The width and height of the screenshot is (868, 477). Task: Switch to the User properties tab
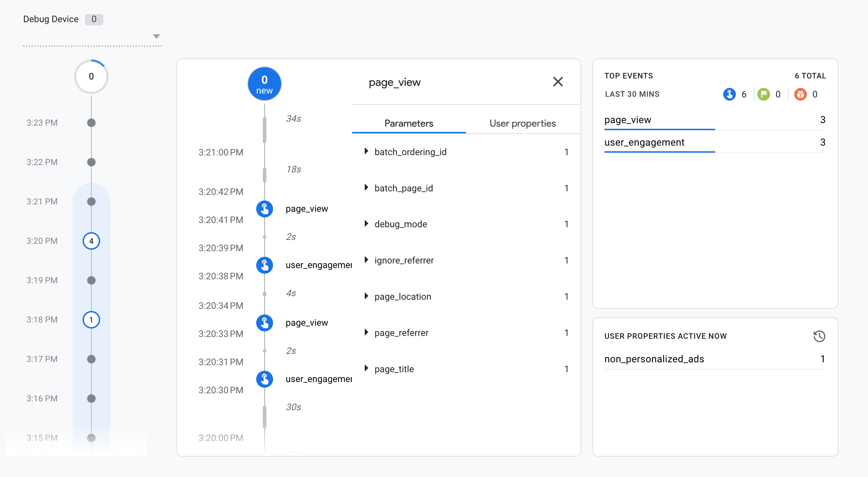click(x=523, y=123)
